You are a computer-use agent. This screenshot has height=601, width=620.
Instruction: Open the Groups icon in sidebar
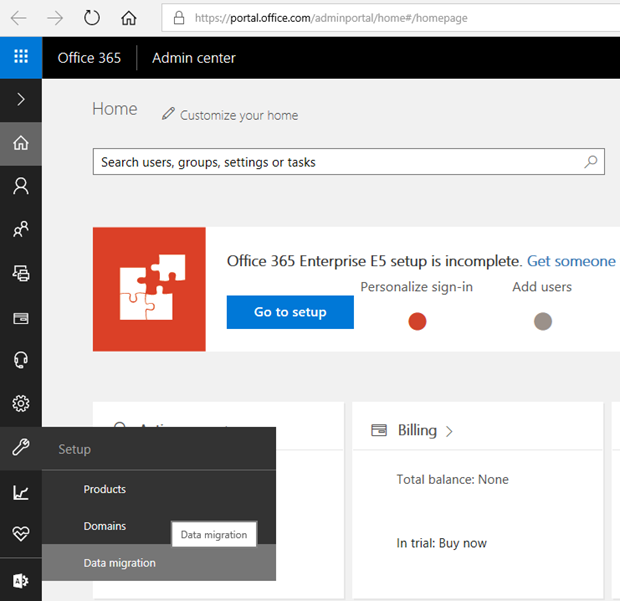coord(21,229)
